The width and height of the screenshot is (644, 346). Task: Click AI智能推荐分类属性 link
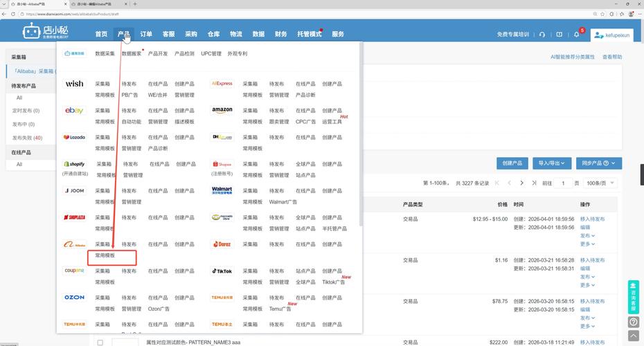tap(573, 57)
